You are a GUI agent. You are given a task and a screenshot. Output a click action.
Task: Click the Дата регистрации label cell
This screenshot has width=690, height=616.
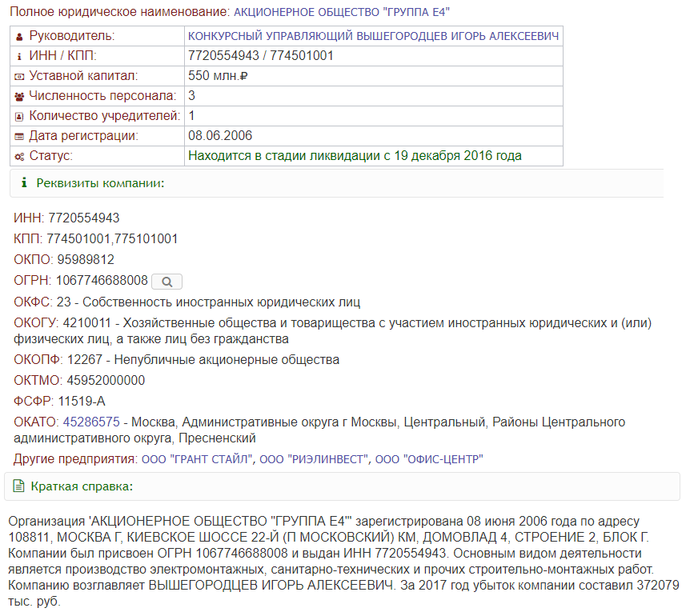pyautogui.click(x=97, y=136)
